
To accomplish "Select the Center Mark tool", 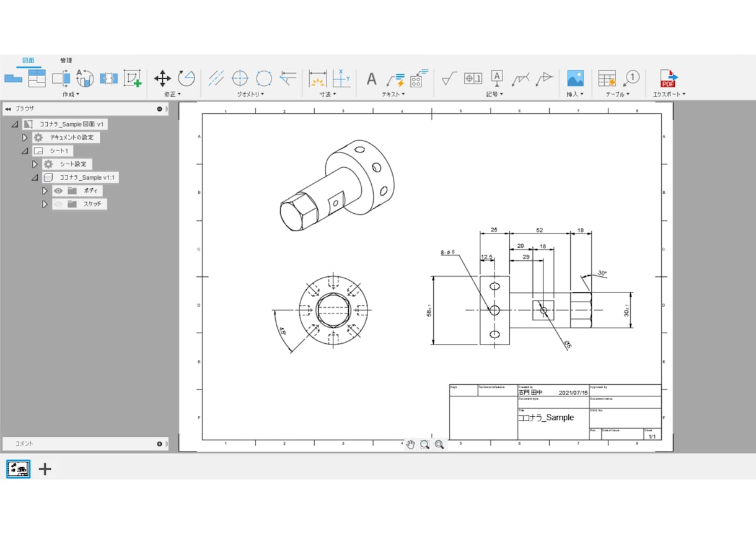I will point(240,78).
